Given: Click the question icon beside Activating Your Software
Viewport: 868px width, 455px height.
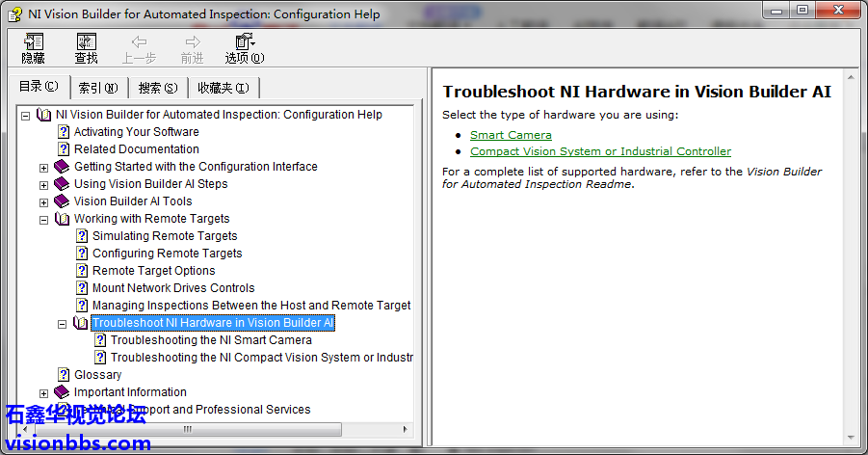Looking at the screenshot, I should (x=64, y=132).
